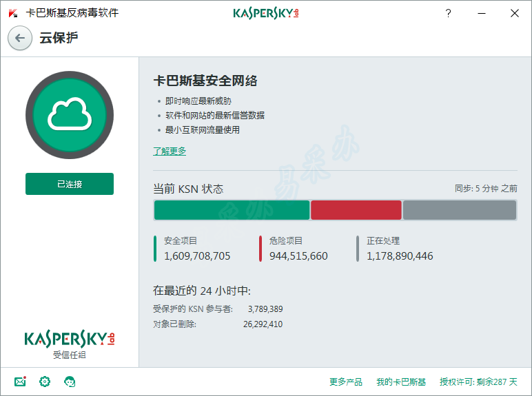
Task: Click the 已连接 button
Action: [70, 184]
